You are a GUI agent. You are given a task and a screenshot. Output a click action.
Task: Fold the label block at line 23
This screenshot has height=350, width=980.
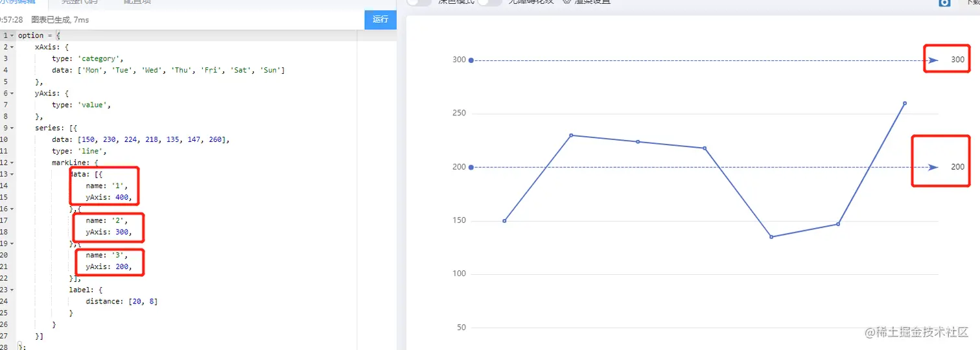[x=12, y=290]
